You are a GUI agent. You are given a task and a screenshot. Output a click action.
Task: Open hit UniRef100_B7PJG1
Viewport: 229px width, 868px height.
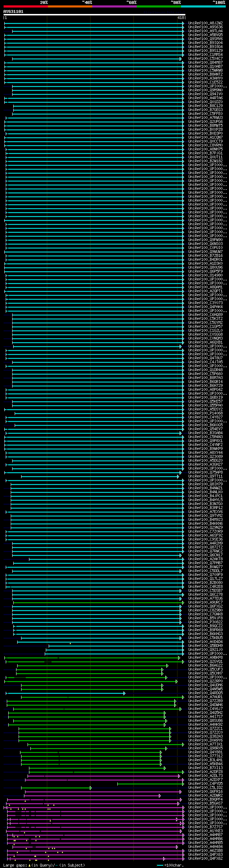pyautogui.click(x=205, y=153)
